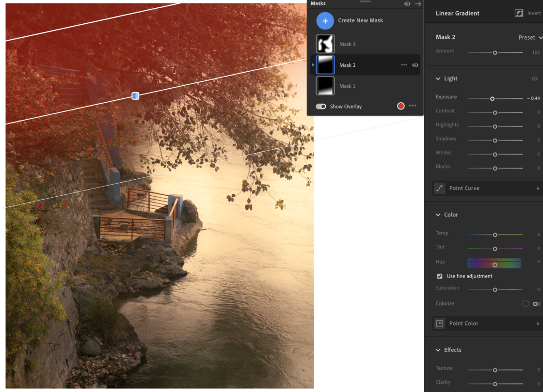Hide Mask 2 with its eye toggle
This screenshot has height=392, width=543.
pyautogui.click(x=416, y=65)
